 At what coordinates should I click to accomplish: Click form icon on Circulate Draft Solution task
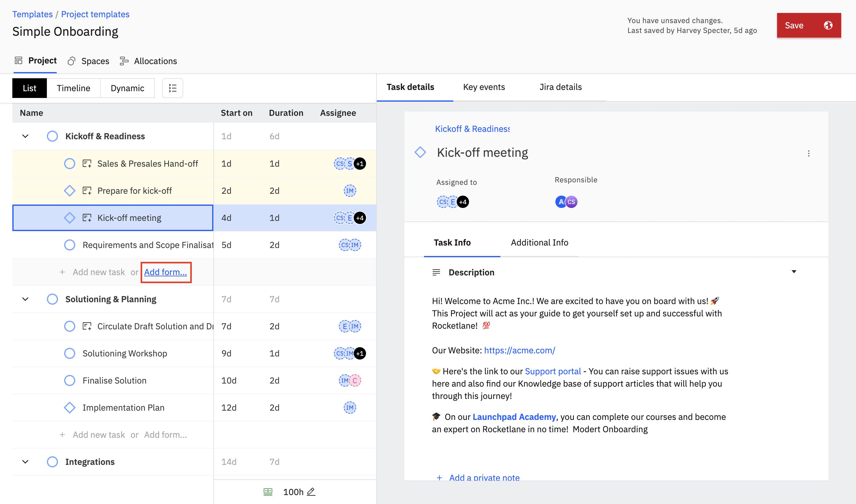[87, 326]
